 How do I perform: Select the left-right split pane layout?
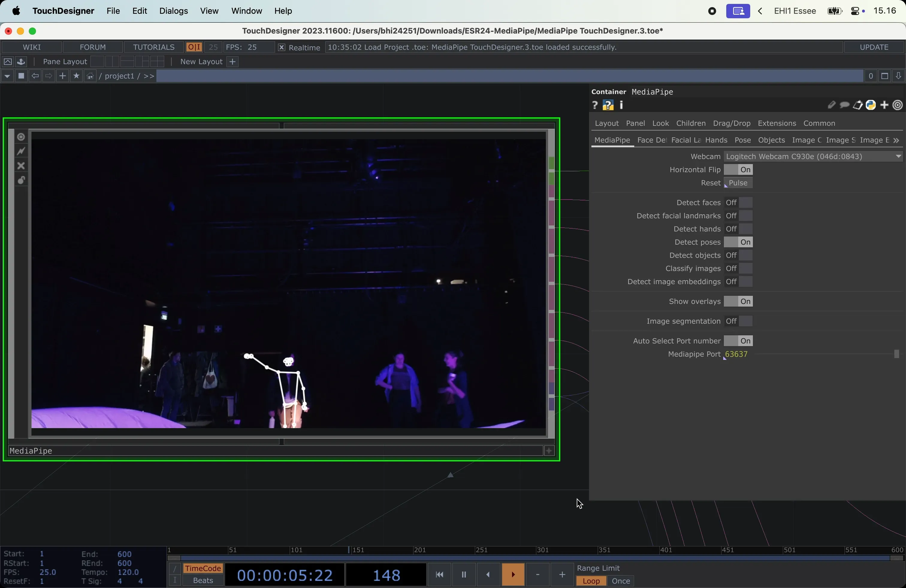pyautogui.click(x=112, y=62)
